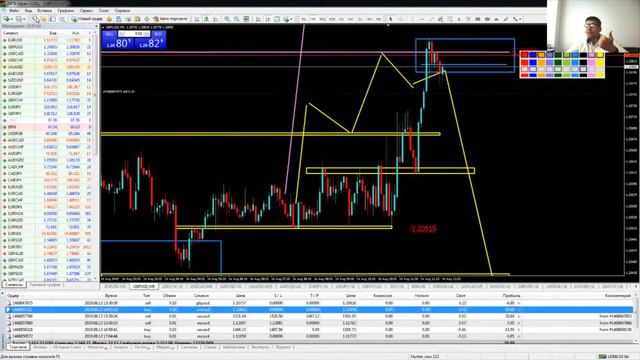Screen dimensions: 640x360
Task: Select the cursor arrow tool
Action: coord(390,19)
